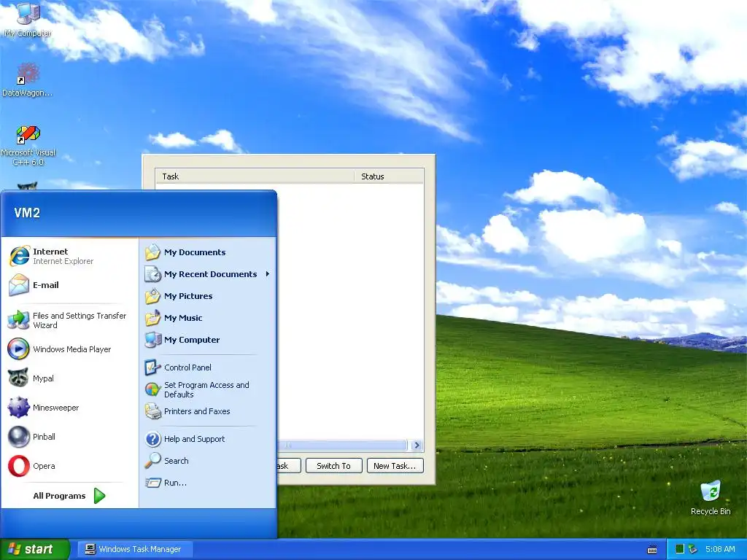Open Set Program Access and Defaults
747x560 pixels.
point(208,389)
